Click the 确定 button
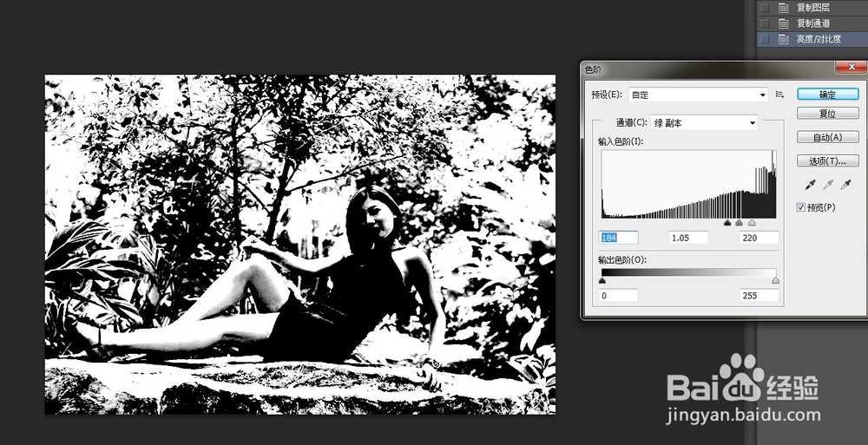 827,95
